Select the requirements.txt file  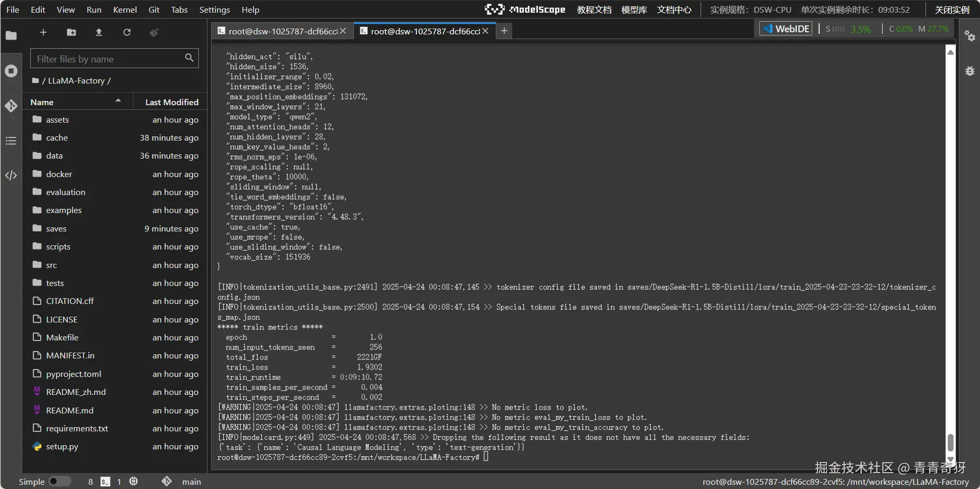115,428
